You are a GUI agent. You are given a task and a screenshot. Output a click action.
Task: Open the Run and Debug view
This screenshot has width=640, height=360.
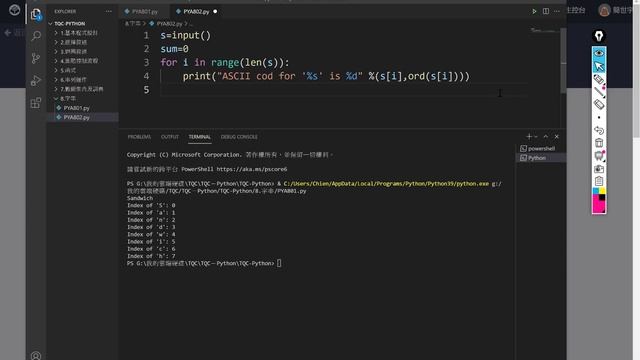(36, 80)
